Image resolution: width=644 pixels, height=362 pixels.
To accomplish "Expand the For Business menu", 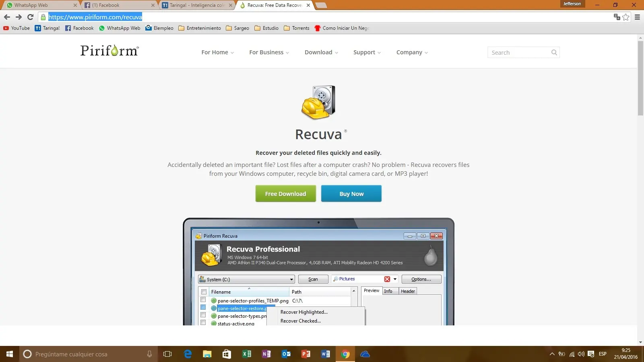I will pos(269,52).
